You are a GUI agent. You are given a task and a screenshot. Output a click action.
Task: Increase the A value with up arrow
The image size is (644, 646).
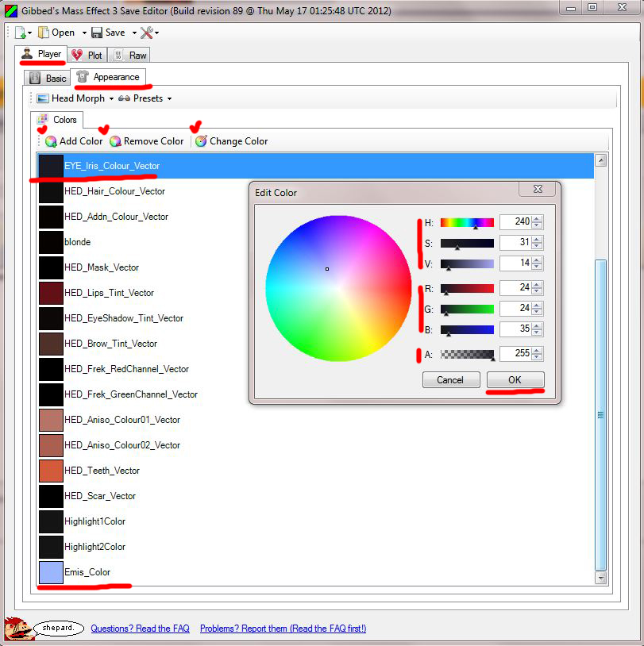tap(537, 351)
